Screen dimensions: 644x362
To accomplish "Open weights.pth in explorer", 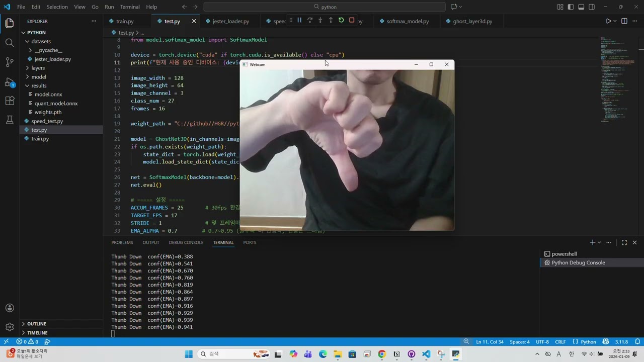I will point(48,112).
